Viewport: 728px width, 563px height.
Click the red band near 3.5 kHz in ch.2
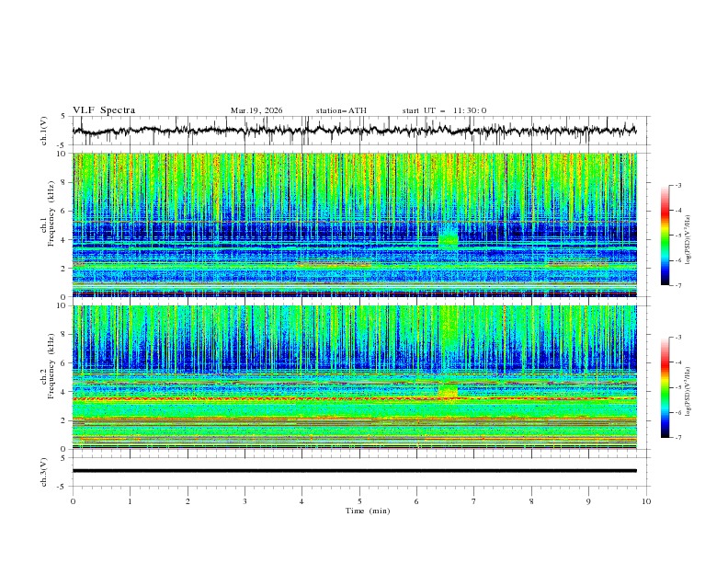click(354, 399)
